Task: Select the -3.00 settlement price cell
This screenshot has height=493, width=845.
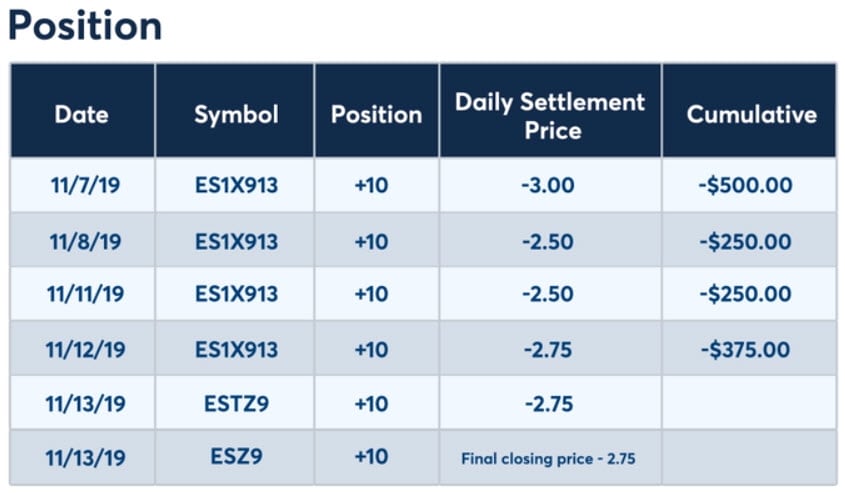Action: tap(546, 187)
